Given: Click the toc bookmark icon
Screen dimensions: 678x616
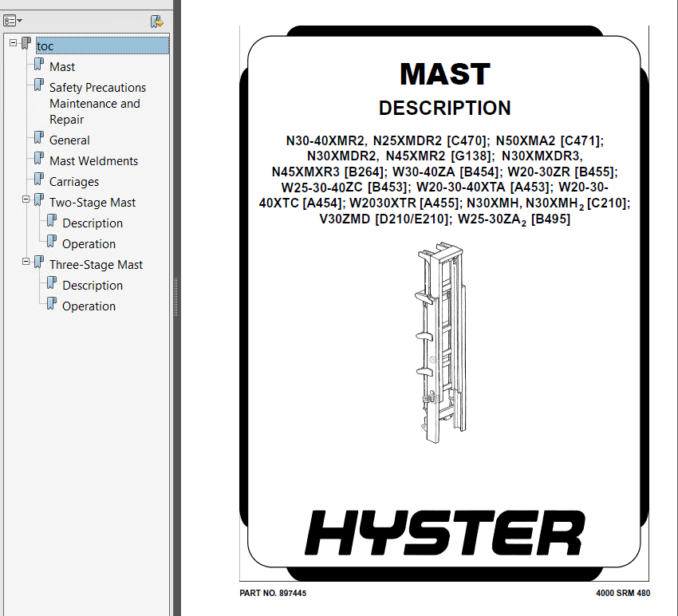Looking at the screenshot, I should (26, 43).
